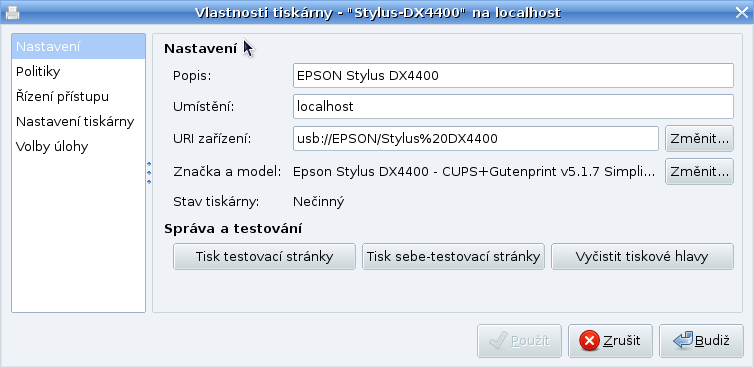
Task: Click the pane divider handle dots
Action: 149,173
